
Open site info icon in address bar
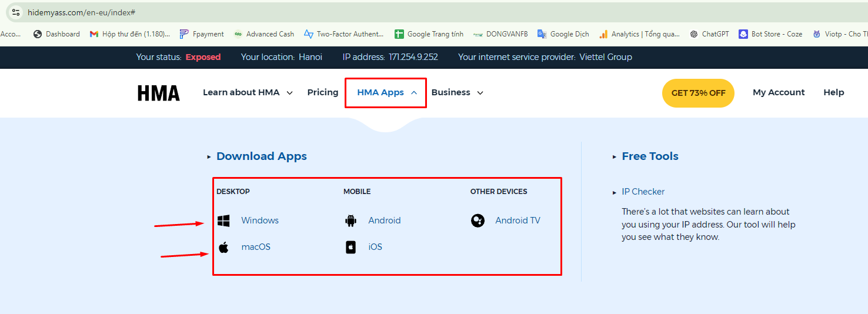16,12
